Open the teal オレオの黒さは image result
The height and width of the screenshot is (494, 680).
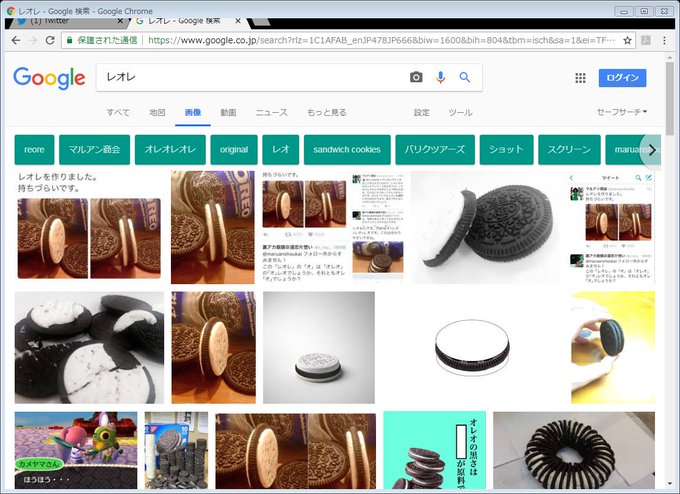click(435, 450)
